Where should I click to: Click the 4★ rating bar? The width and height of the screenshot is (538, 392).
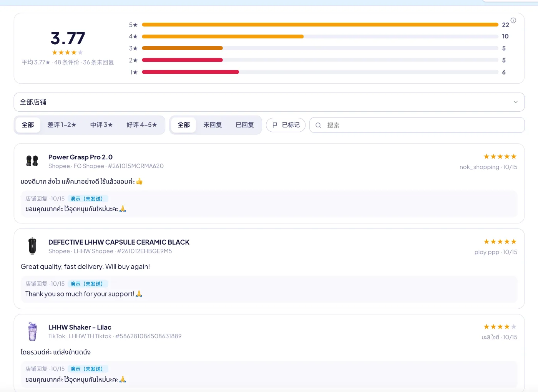tap(320, 36)
